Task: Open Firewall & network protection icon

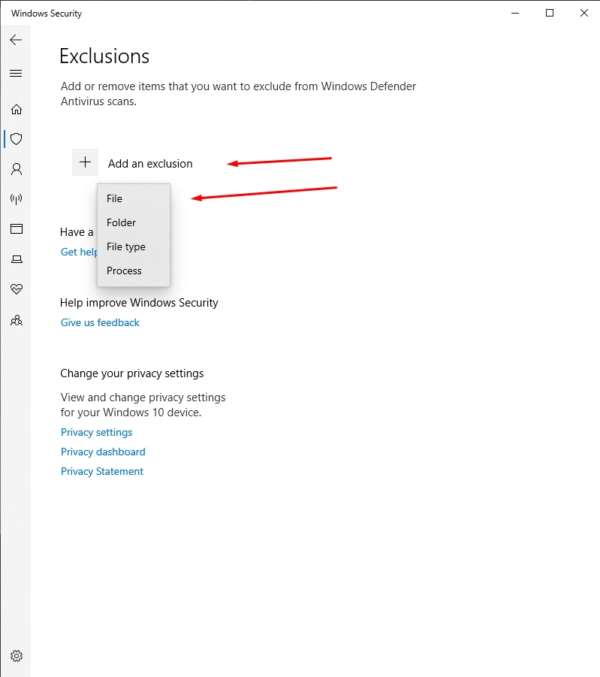Action: (16, 199)
